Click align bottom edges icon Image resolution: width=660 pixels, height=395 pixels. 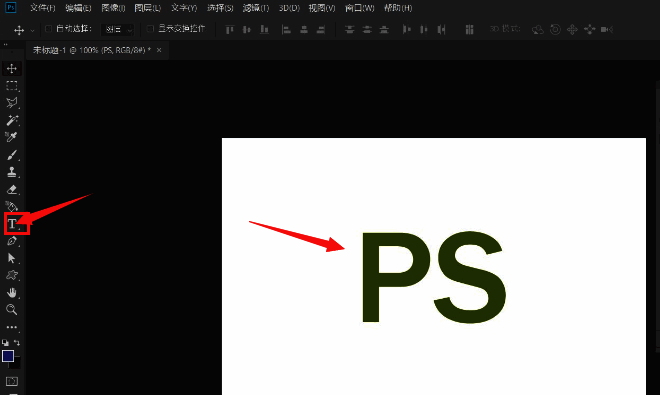(x=264, y=29)
